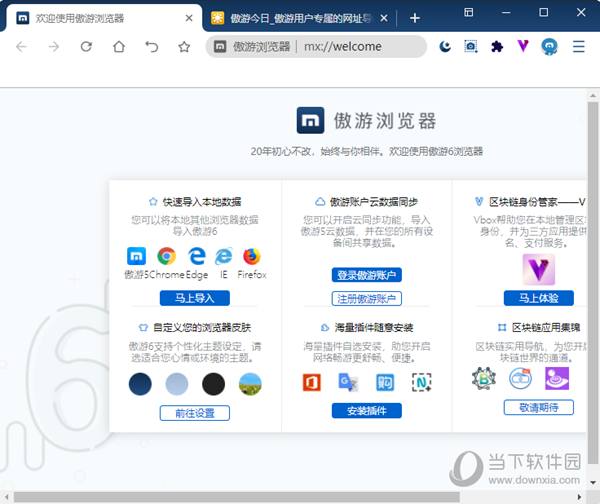Choose the landscape photo skin swatch

250,384
